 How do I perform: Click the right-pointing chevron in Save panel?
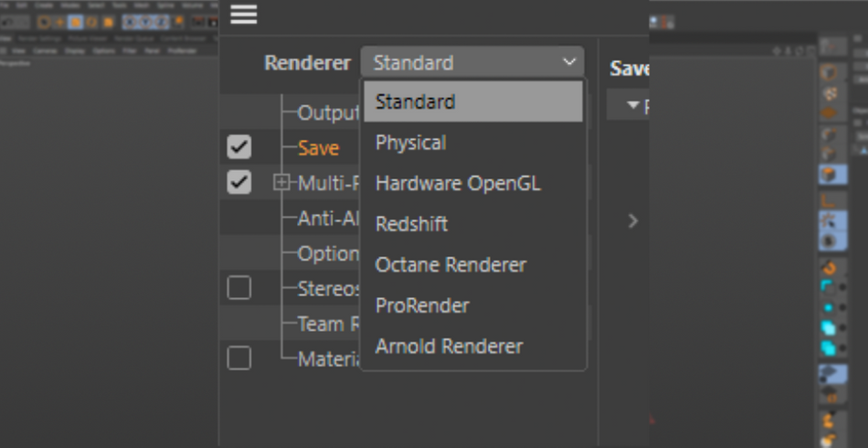[633, 220]
